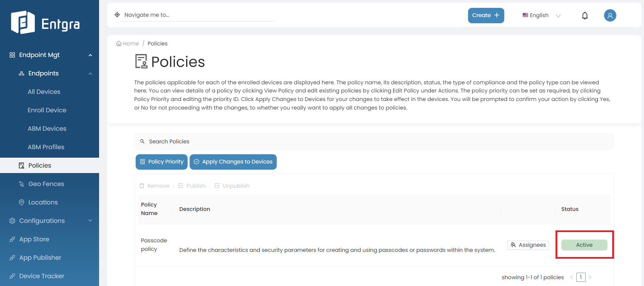Click the Search Policies field
644x286 pixels.
(x=342, y=142)
